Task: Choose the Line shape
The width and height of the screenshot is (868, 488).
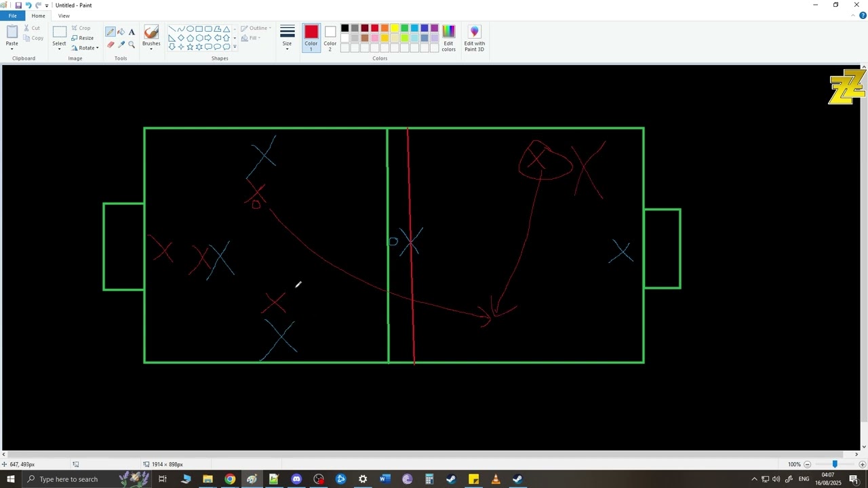Action: coord(172,28)
